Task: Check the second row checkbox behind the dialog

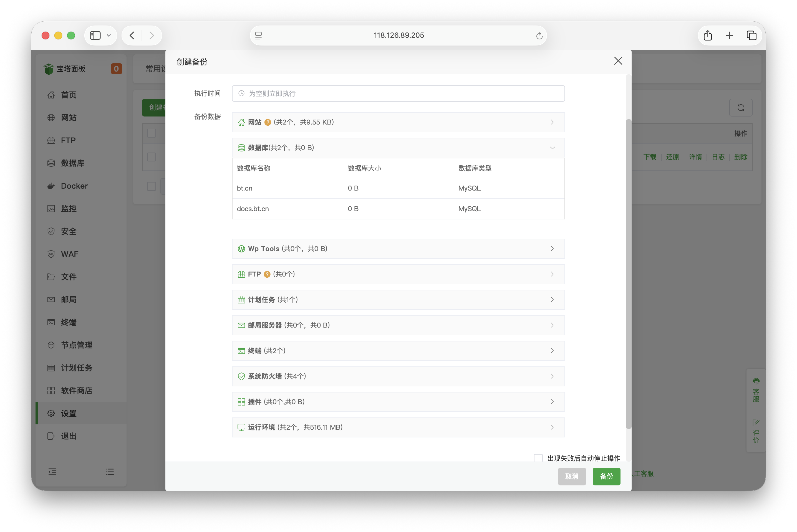Action: tap(152, 186)
